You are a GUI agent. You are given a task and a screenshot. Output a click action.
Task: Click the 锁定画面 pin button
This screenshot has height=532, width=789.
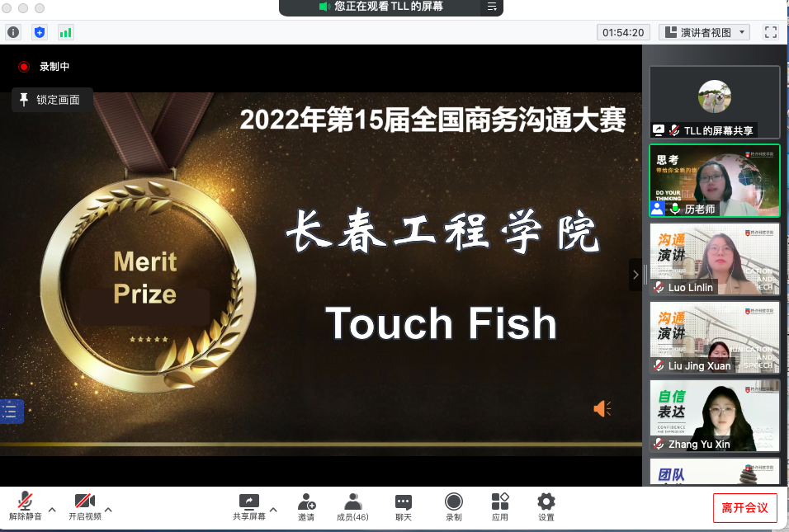(51, 100)
